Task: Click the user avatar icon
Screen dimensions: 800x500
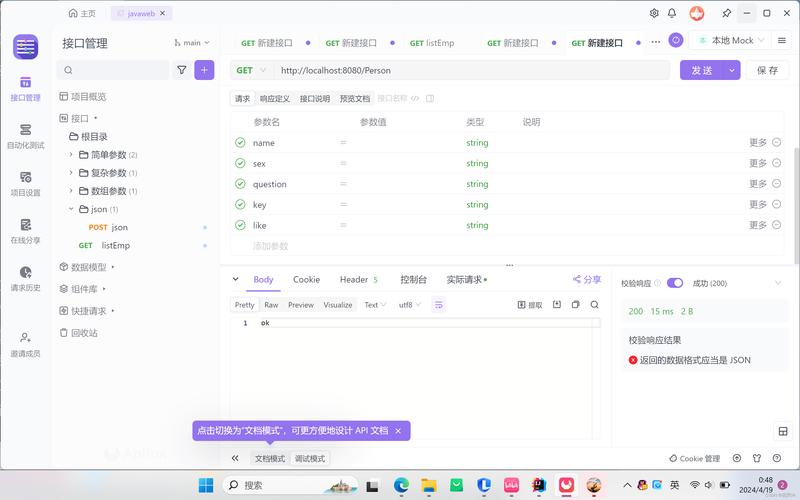Action: (696, 13)
